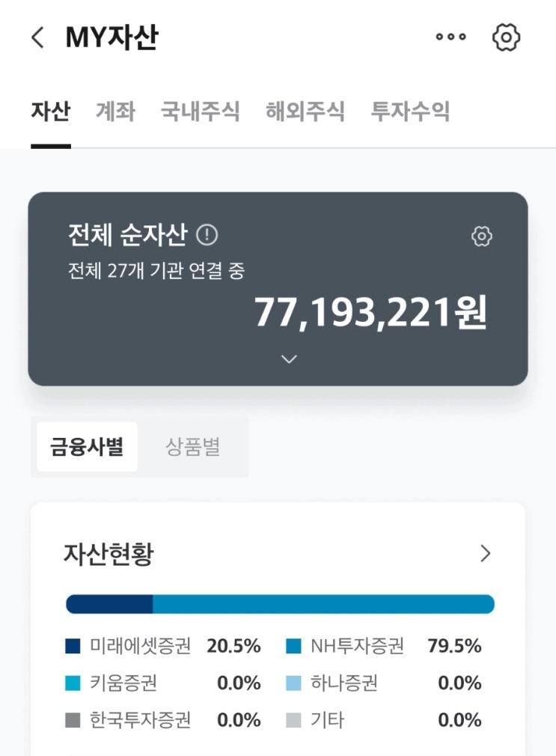
Task: Click the 미래에셋증권 dark navy color swatch
Action: tap(73, 646)
